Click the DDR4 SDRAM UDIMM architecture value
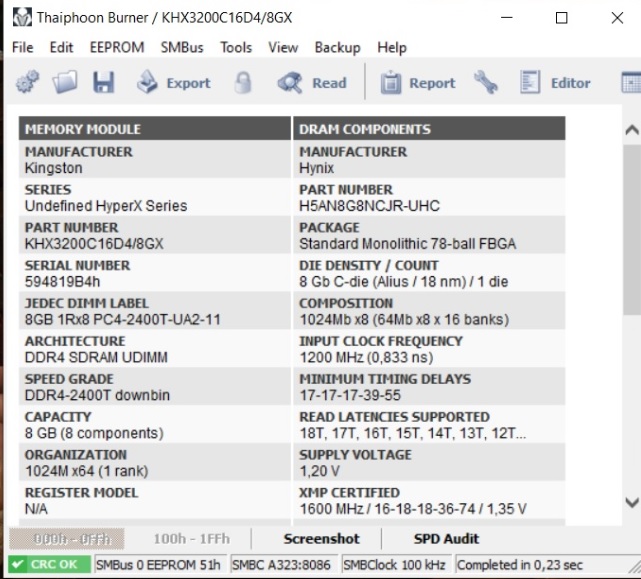The height and width of the screenshot is (579, 641). click(x=96, y=357)
